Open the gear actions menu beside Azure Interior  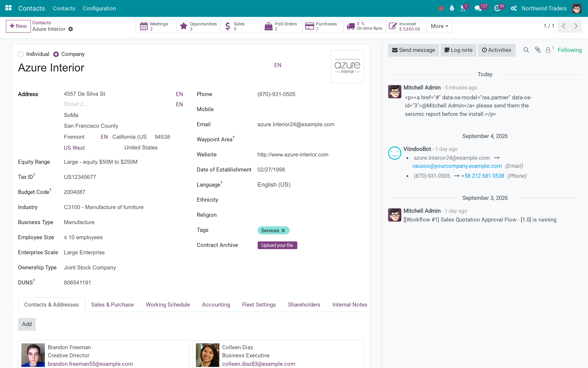pyautogui.click(x=70, y=29)
